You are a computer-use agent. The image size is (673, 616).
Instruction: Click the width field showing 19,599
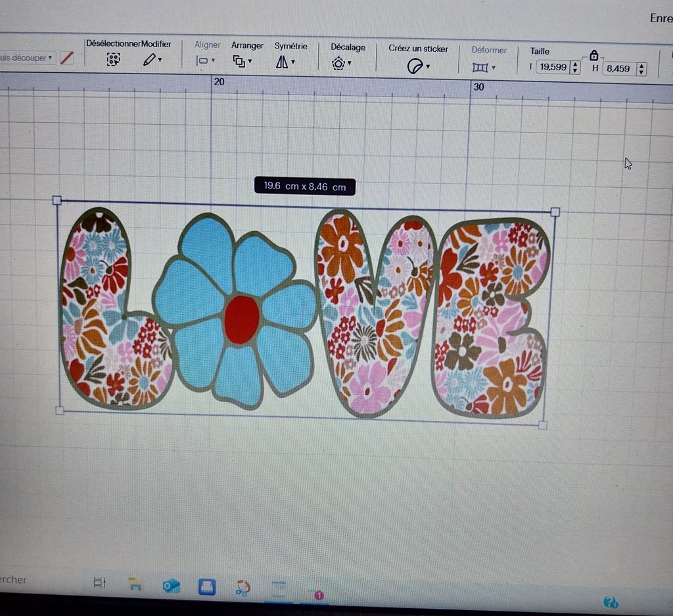[x=553, y=67]
